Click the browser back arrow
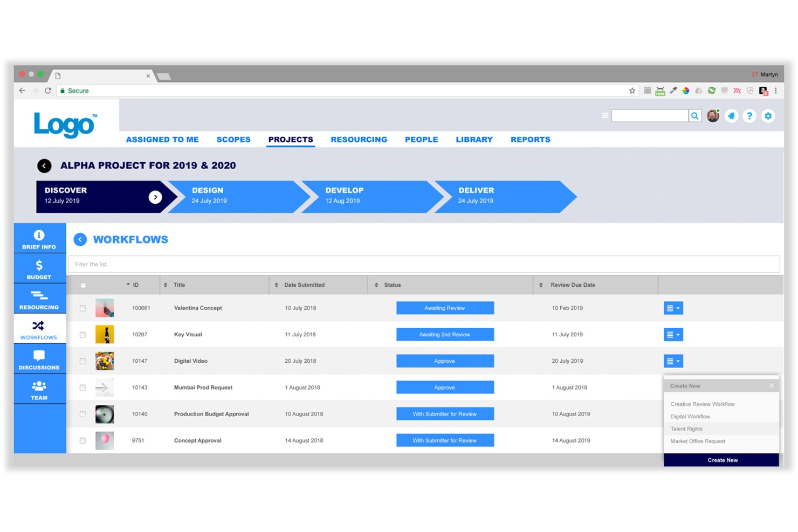Viewport: 798px width, 532px height. [22, 91]
